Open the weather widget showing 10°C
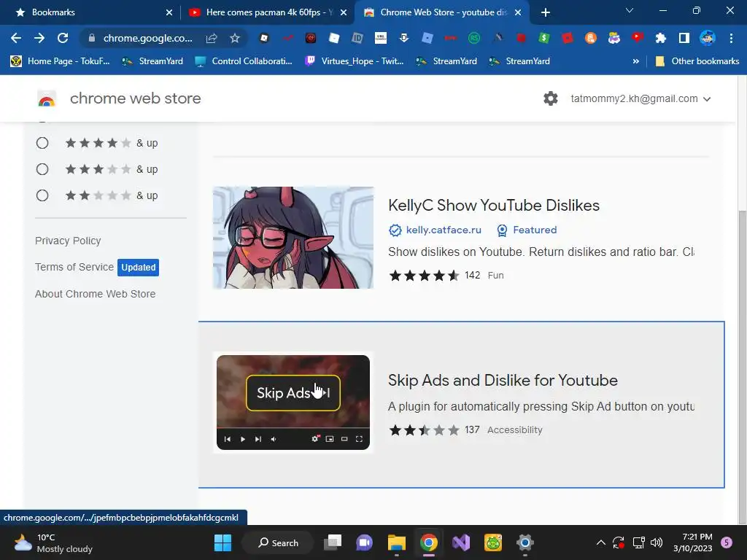The image size is (747, 560). 53,542
